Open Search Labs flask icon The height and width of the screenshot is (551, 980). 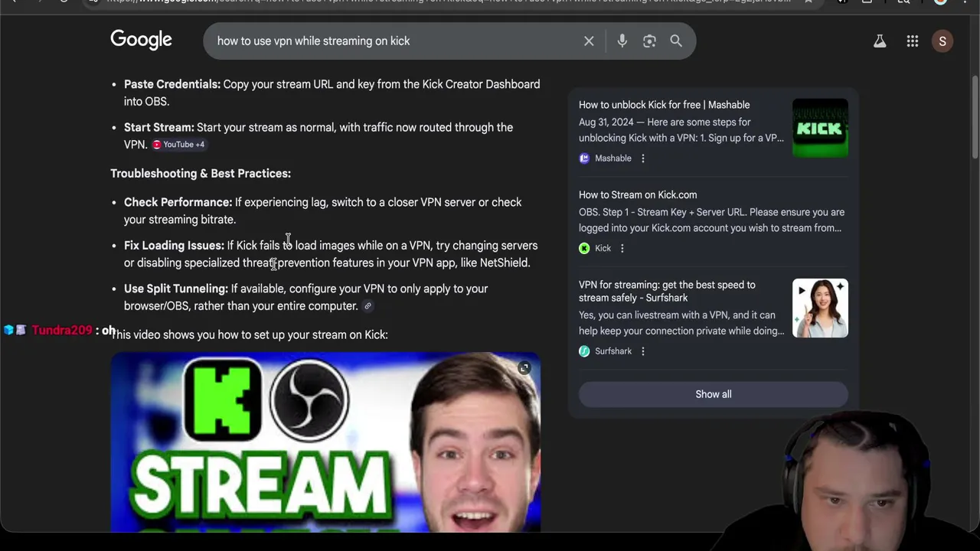pyautogui.click(x=880, y=41)
